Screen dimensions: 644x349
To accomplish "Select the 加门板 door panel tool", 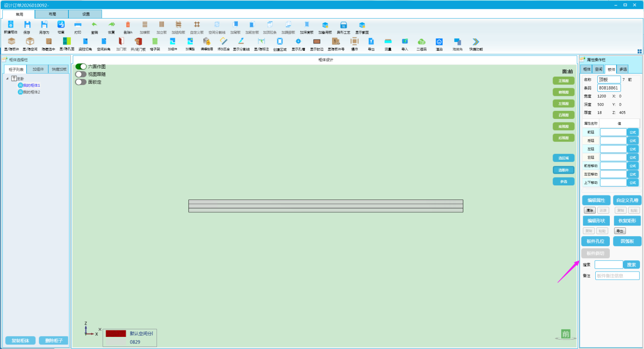I will click(x=121, y=41).
